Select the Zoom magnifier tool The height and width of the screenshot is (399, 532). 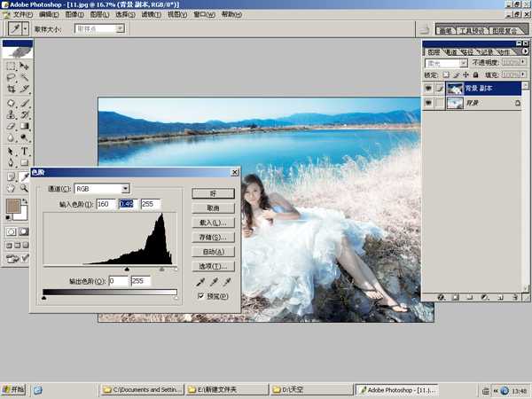coord(25,187)
